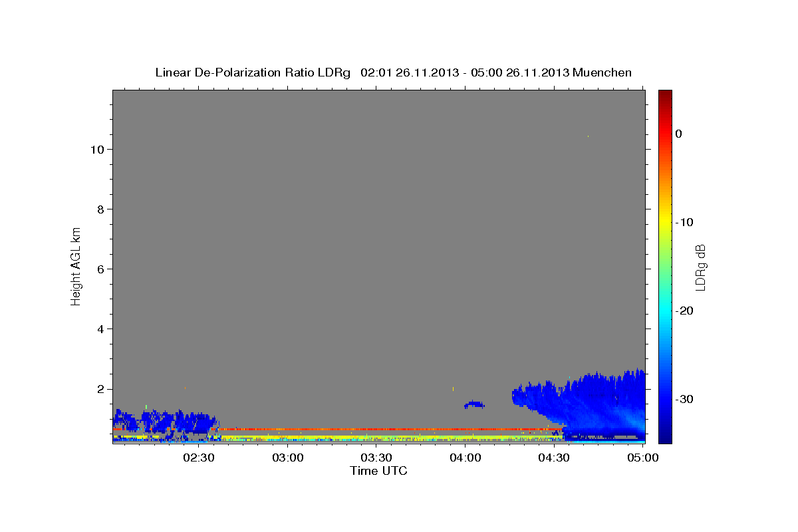
Task: Click the 'LDRg dB' colorbar label
Action: coord(700,267)
